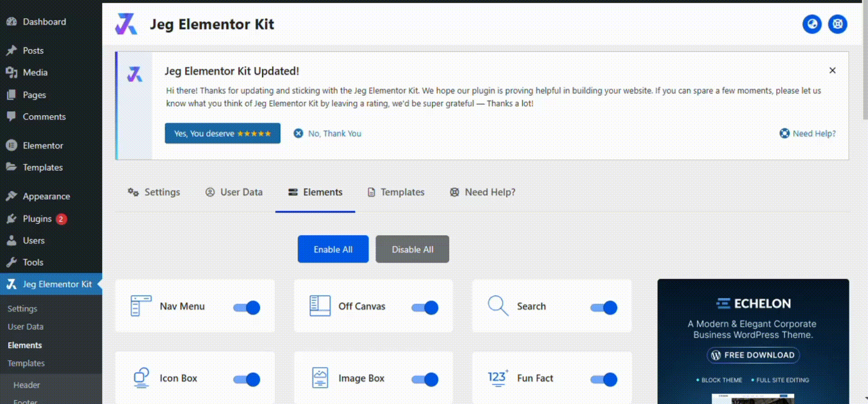Open Settings submenu under Jeg Elementor Kit
This screenshot has height=404, width=868.
click(x=22, y=309)
